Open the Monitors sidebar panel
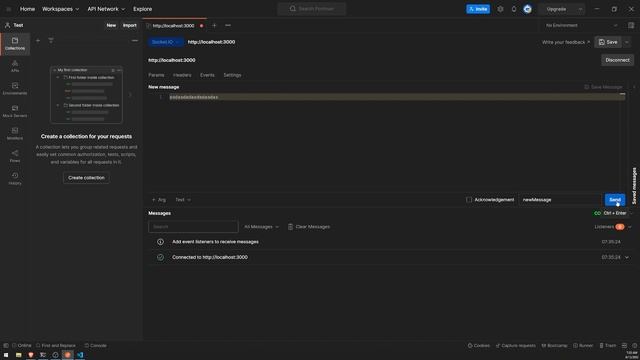 pyautogui.click(x=15, y=133)
